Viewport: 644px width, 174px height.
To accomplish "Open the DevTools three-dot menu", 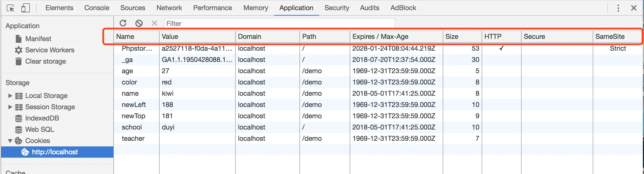I will (x=618, y=8).
